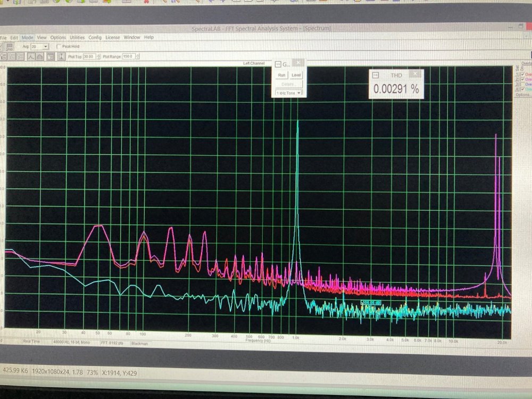Click the Plot Top value field
This screenshot has height=399, width=532.
point(88,56)
